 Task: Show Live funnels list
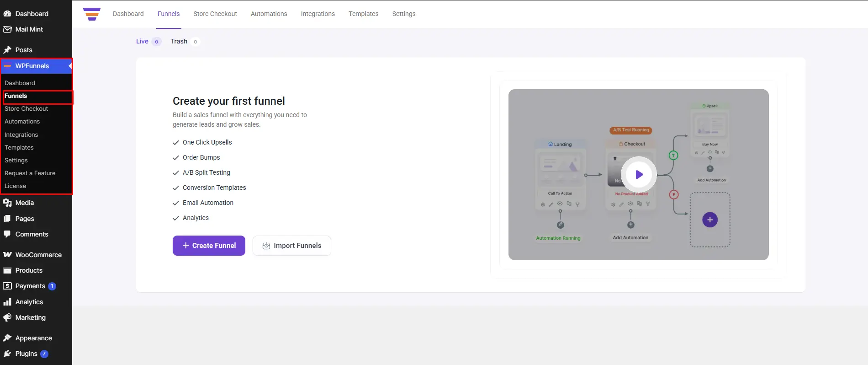click(148, 41)
